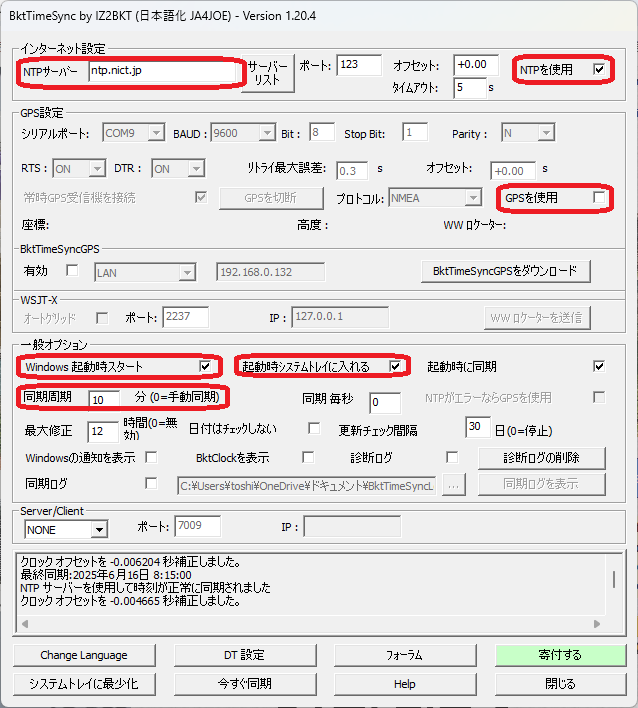
Task: Click the NTP ポート 123 field
Action: coord(359,65)
